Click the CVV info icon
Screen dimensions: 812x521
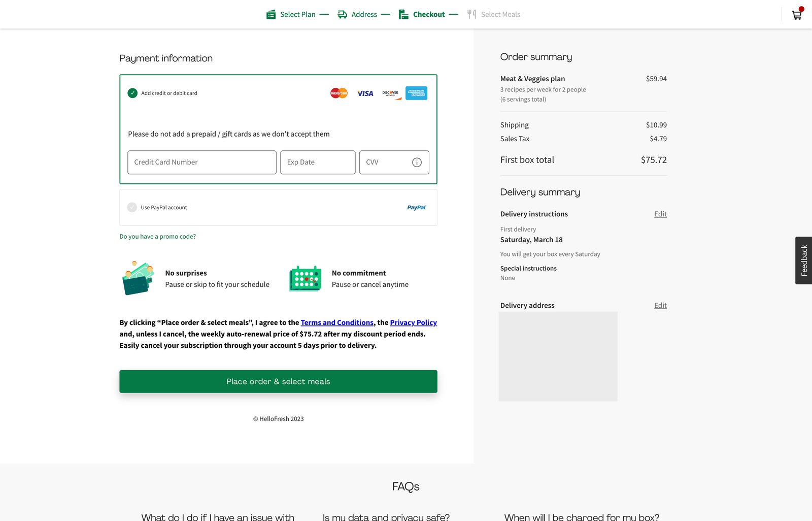click(x=417, y=162)
